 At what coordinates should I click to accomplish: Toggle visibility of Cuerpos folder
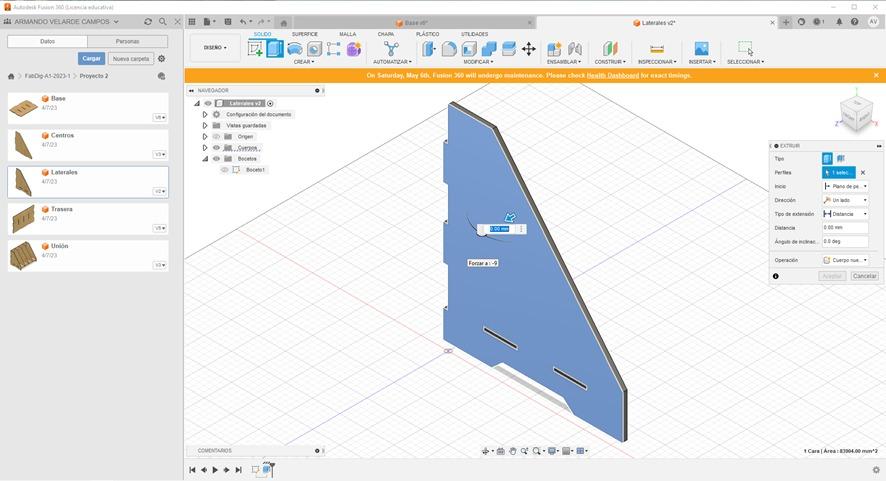216,148
